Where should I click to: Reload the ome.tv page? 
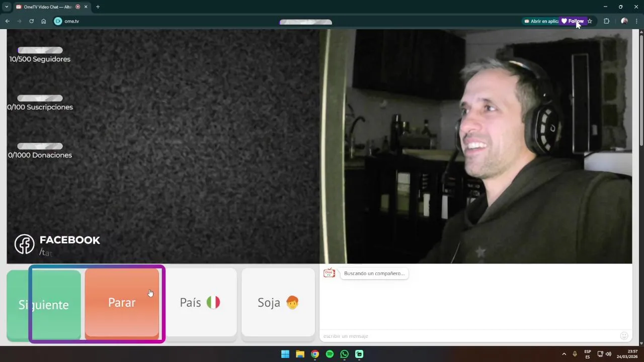31,21
